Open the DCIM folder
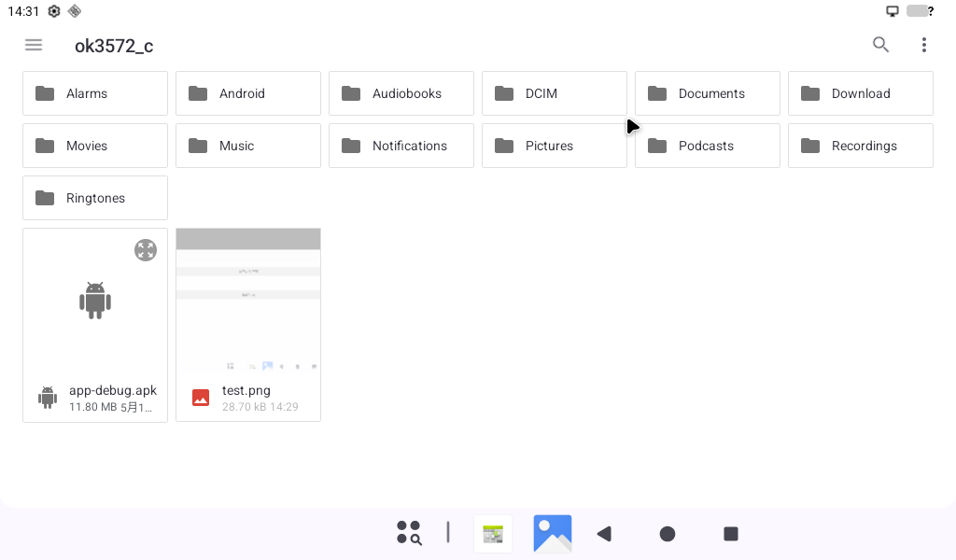 click(x=555, y=93)
